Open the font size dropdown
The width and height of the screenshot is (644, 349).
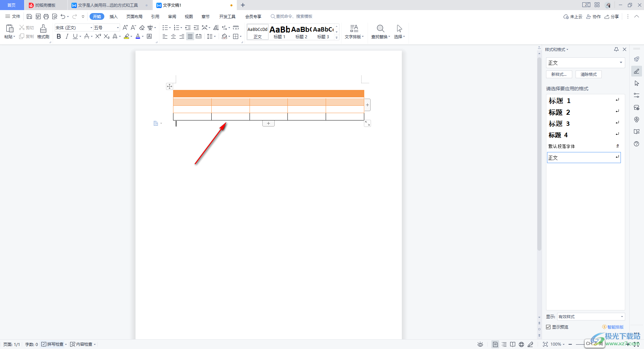(x=118, y=28)
